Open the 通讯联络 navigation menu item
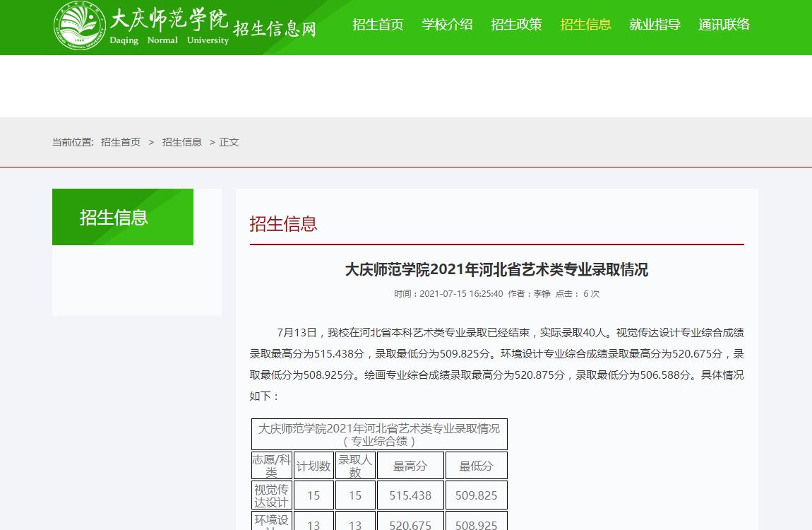 click(x=724, y=24)
